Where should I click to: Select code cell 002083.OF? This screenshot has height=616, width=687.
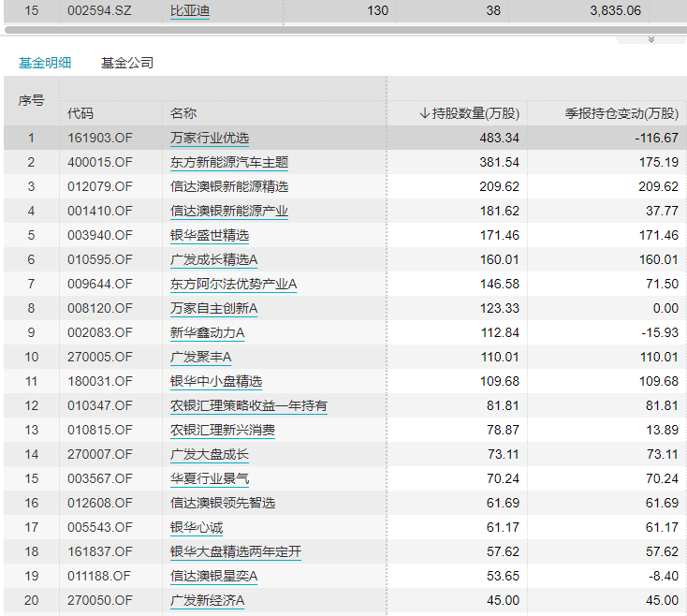point(100,332)
